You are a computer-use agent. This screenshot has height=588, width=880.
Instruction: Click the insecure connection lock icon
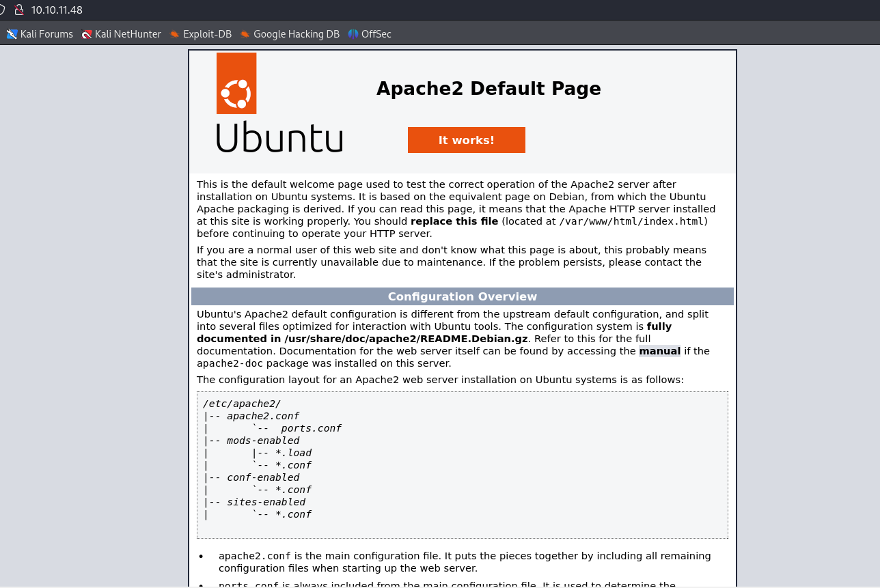click(18, 10)
